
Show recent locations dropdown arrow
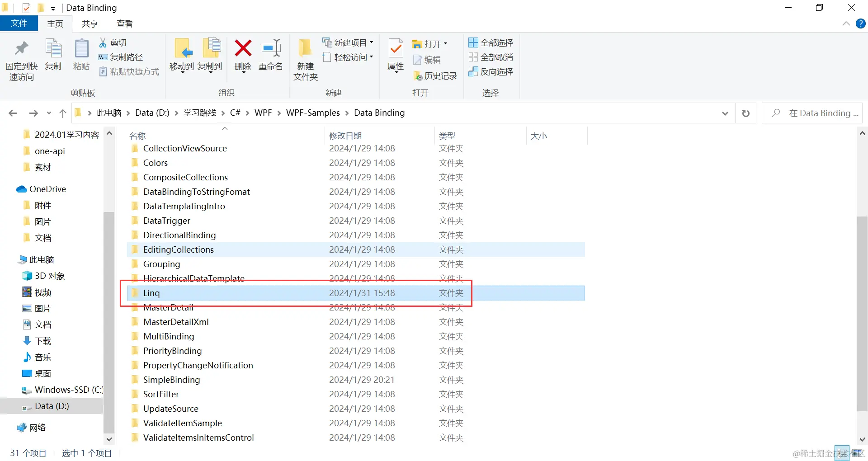pyautogui.click(x=49, y=113)
